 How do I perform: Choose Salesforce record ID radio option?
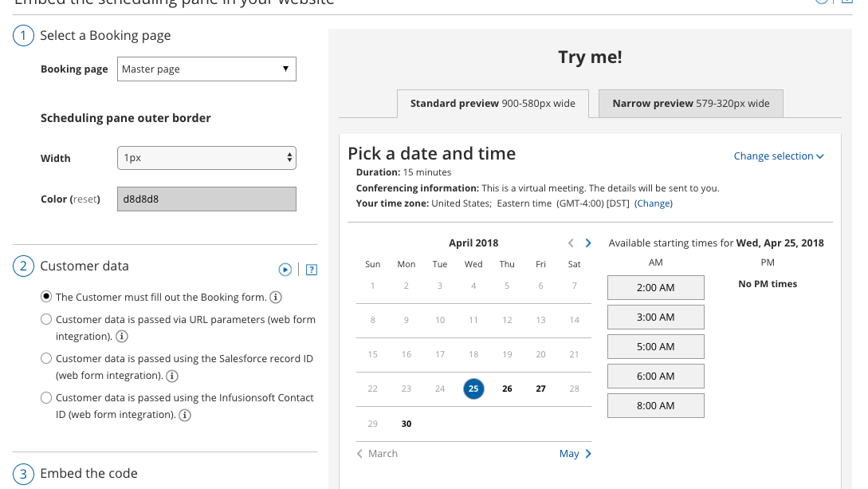(x=46, y=358)
